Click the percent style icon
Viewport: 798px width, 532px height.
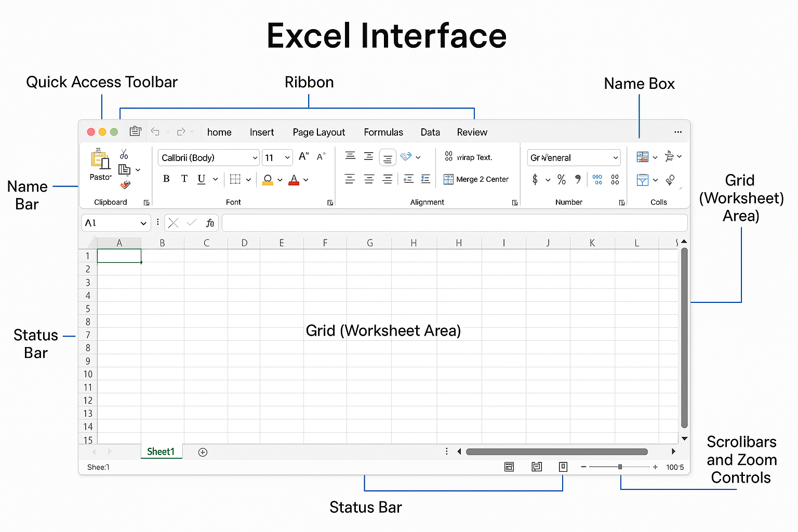562,180
